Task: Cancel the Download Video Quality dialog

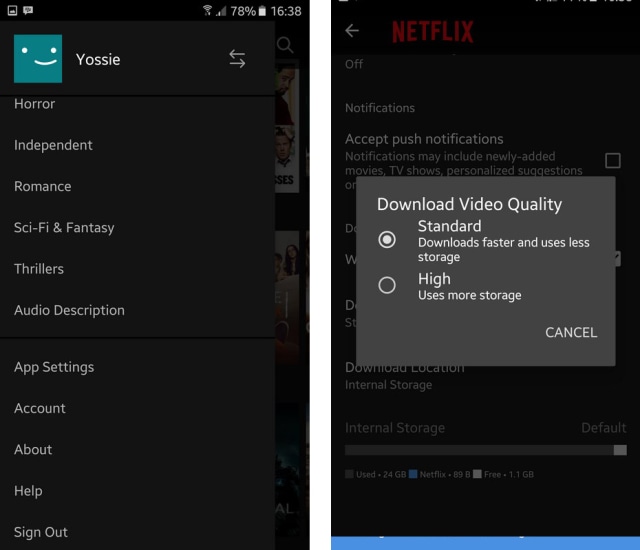Action: 571,333
